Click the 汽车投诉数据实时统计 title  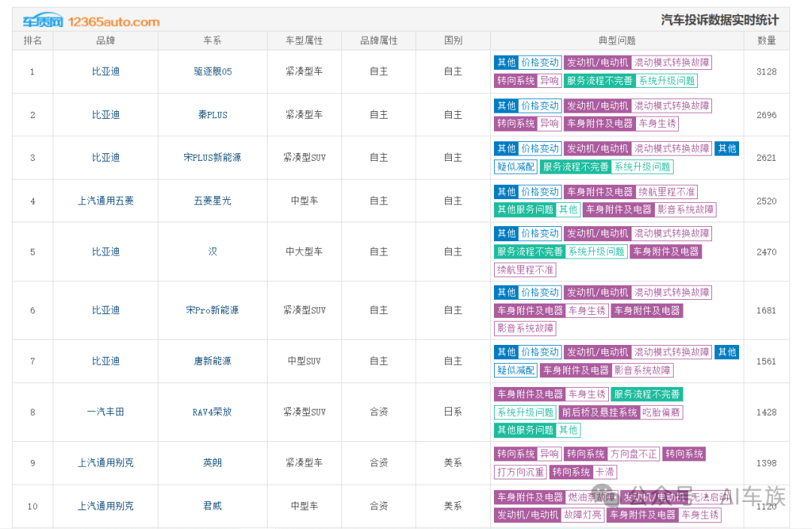[720, 20]
